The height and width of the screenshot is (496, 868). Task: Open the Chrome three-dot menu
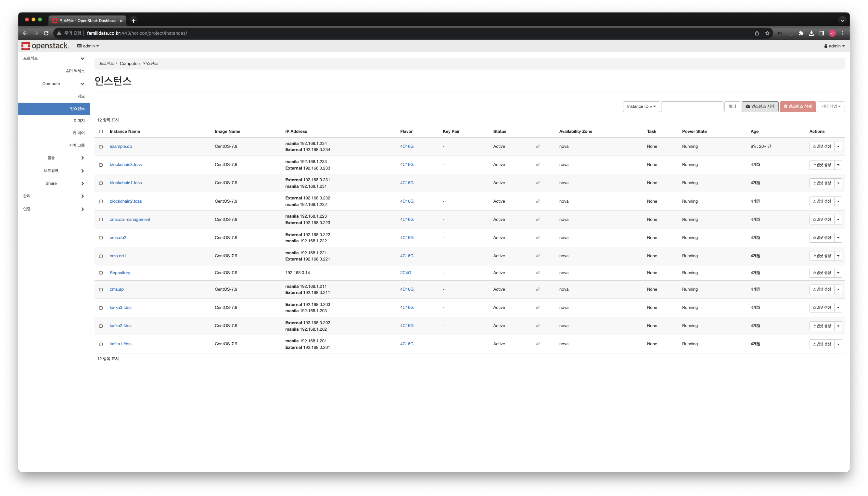point(843,33)
